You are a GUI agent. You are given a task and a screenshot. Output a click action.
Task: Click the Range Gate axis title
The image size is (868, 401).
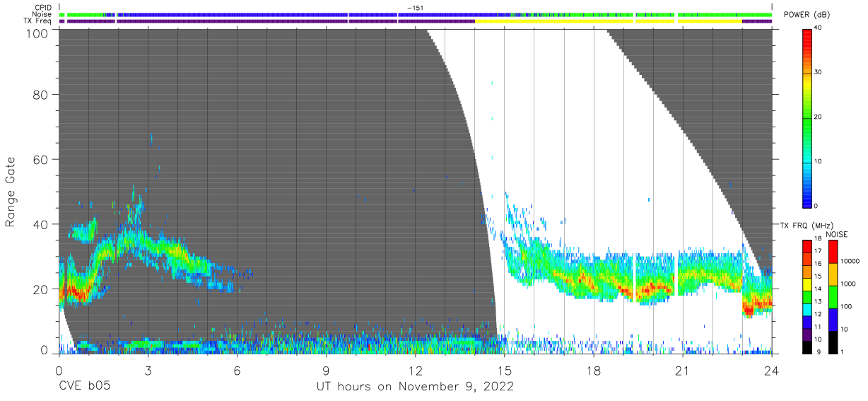(x=11, y=192)
